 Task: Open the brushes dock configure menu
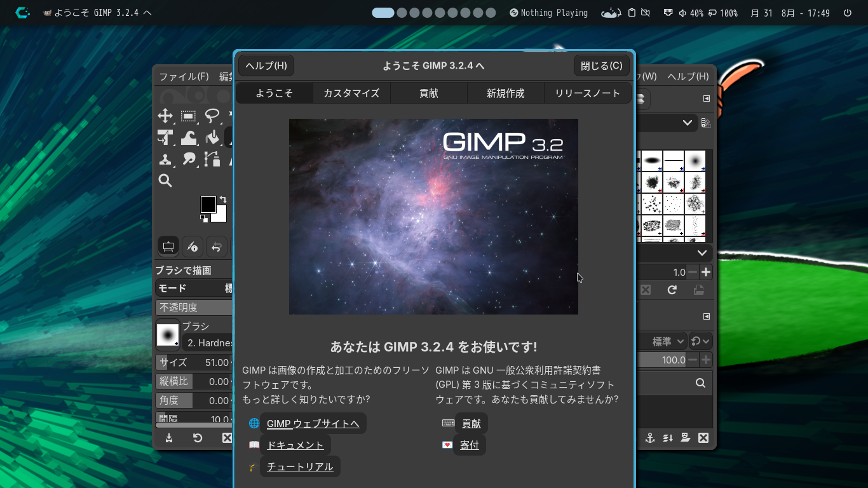point(706,98)
